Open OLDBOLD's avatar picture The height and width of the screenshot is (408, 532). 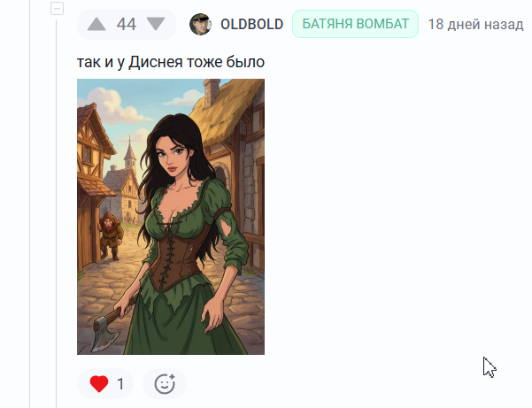pos(200,25)
